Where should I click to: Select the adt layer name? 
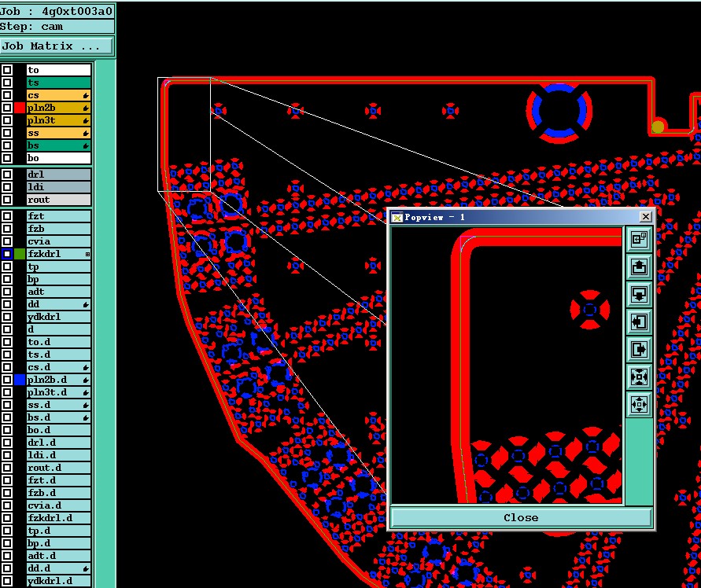[x=58, y=292]
